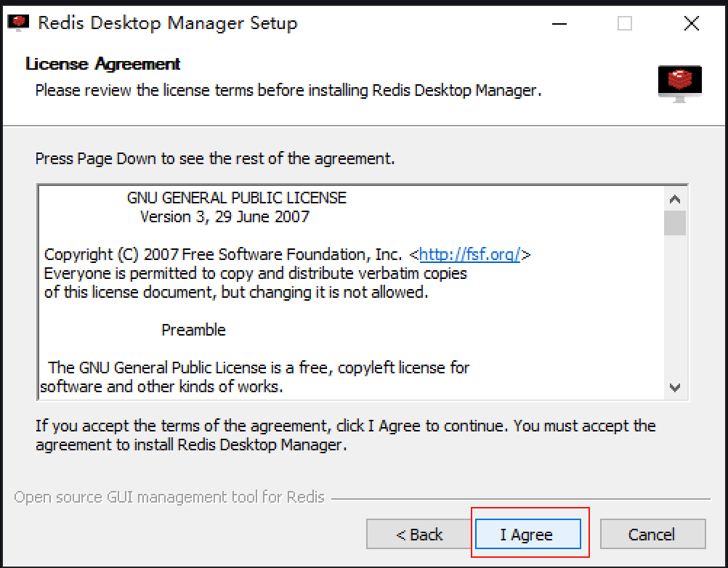
Task: Click the "Open source GUI management tool" branding text
Action: [x=169, y=498]
